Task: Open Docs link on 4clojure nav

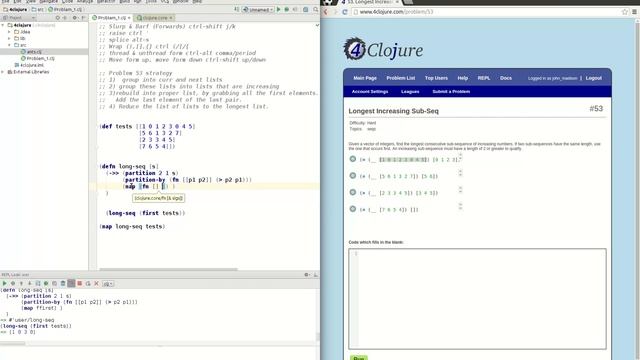Action: (x=506, y=78)
